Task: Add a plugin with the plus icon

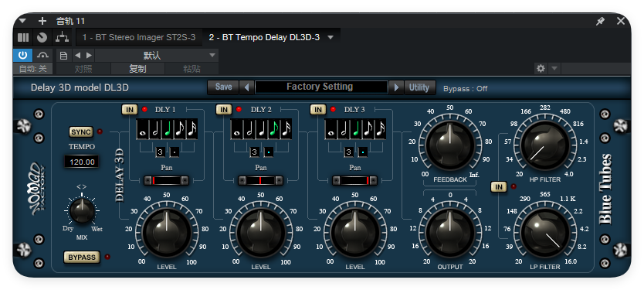Action: click(42, 21)
